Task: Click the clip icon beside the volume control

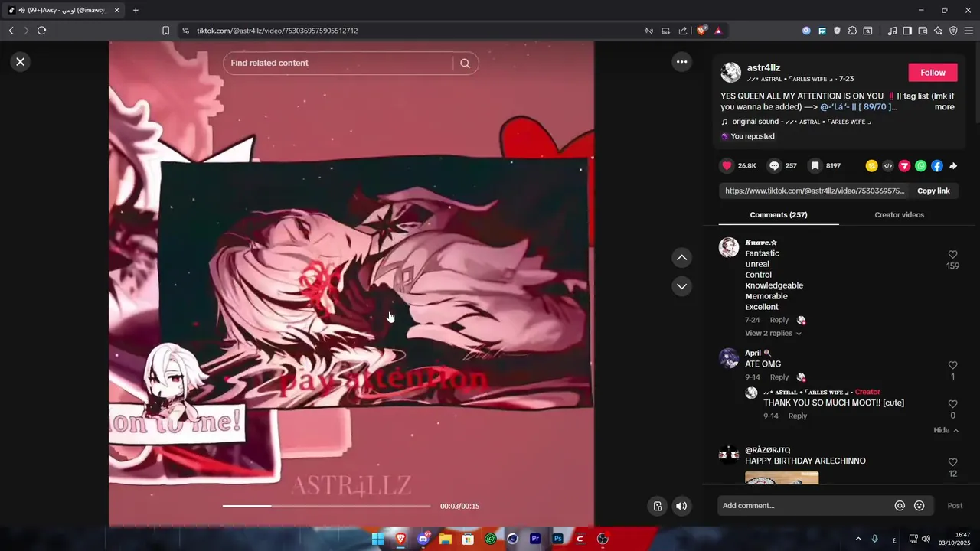Action: pyautogui.click(x=657, y=506)
